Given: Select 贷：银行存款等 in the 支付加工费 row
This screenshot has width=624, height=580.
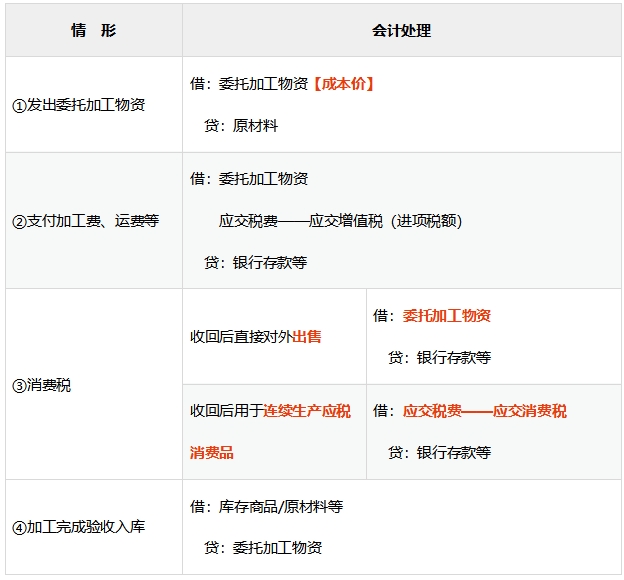Looking at the screenshot, I should [255, 263].
